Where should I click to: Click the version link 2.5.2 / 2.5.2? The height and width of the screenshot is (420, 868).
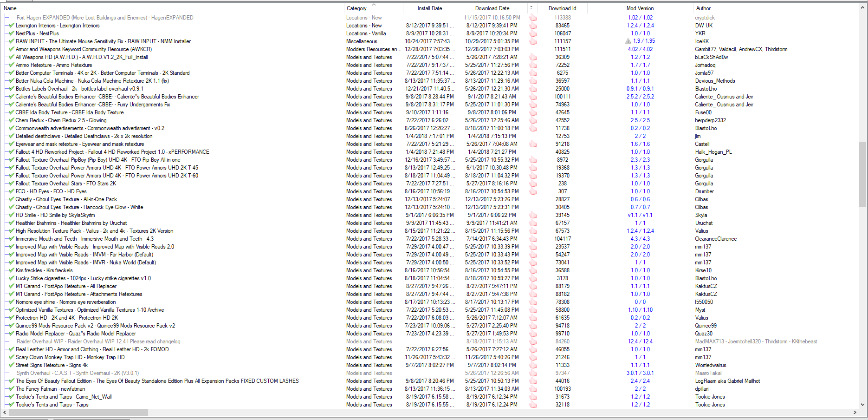point(640,97)
